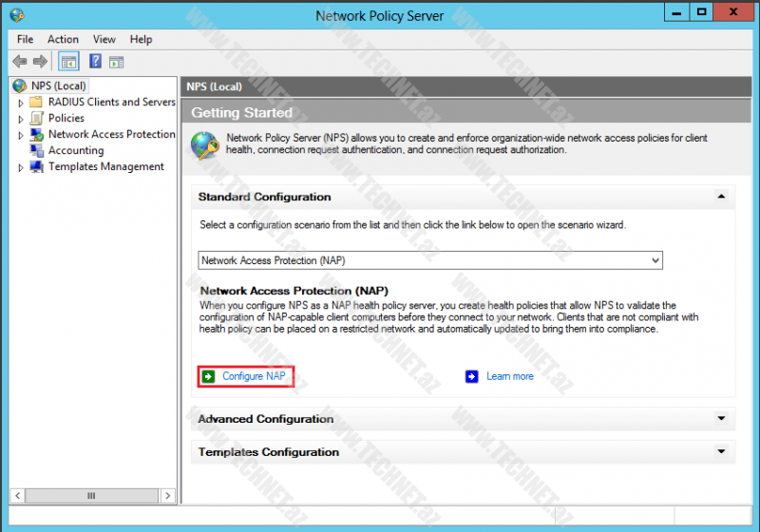Image resolution: width=760 pixels, height=532 pixels.
Task: Expand the Advanced Configuration section
Action: pos(721,419)
